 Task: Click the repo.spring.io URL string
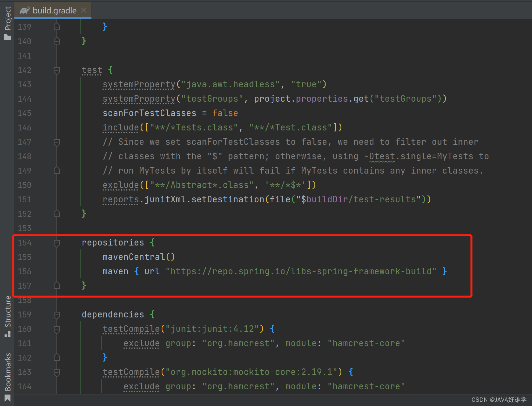[301, 271]
